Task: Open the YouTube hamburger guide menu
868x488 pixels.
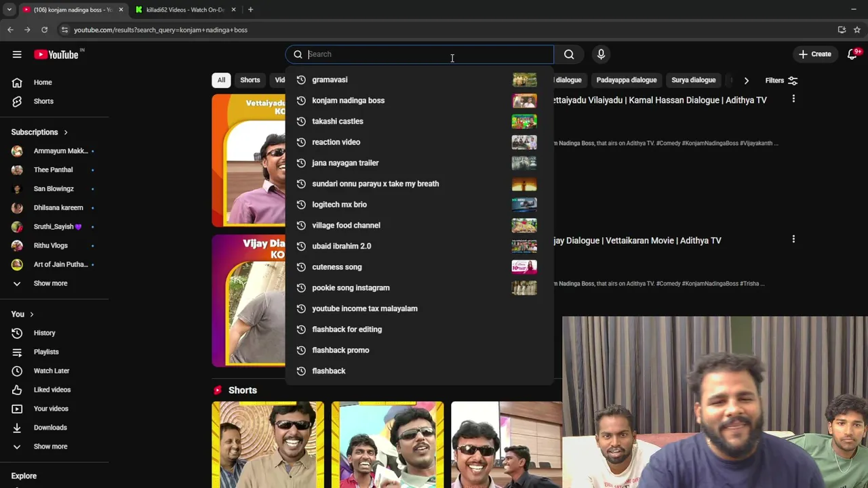Action: tap(17, 54)
